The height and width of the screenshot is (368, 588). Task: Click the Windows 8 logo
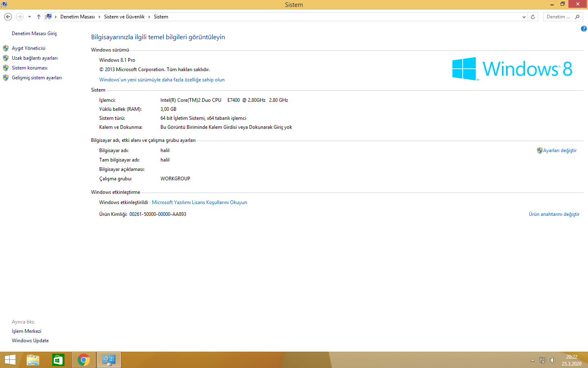coord(512,69)
